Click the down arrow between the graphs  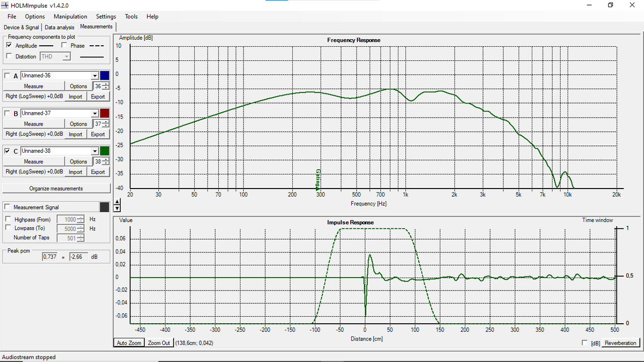pos(117,208)
